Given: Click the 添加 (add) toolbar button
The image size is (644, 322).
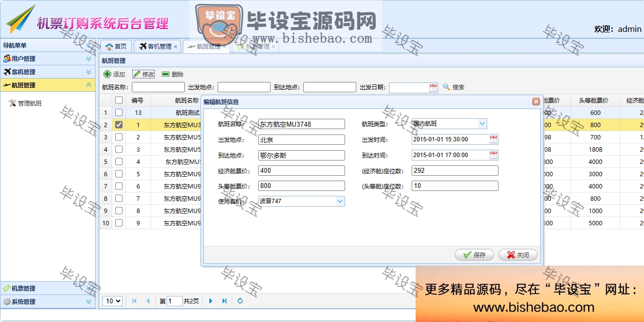Looking at the screenshot, I should click(114, 74).
